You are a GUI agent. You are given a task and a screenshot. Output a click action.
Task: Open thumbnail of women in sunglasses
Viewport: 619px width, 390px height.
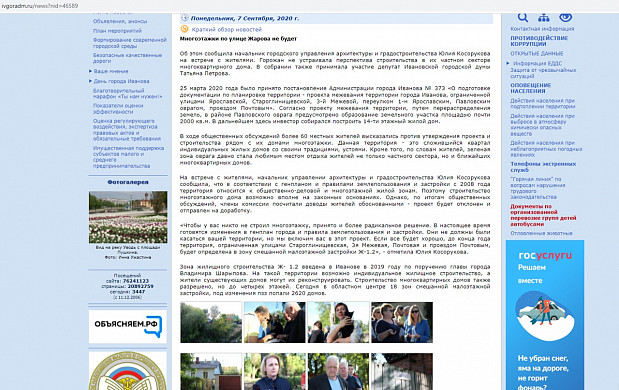point(402,322)
